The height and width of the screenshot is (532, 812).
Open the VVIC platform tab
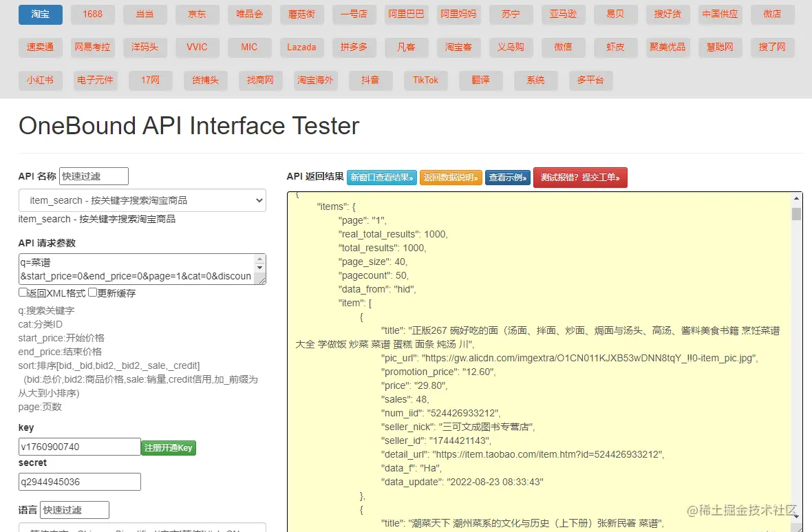click(197, 47)
